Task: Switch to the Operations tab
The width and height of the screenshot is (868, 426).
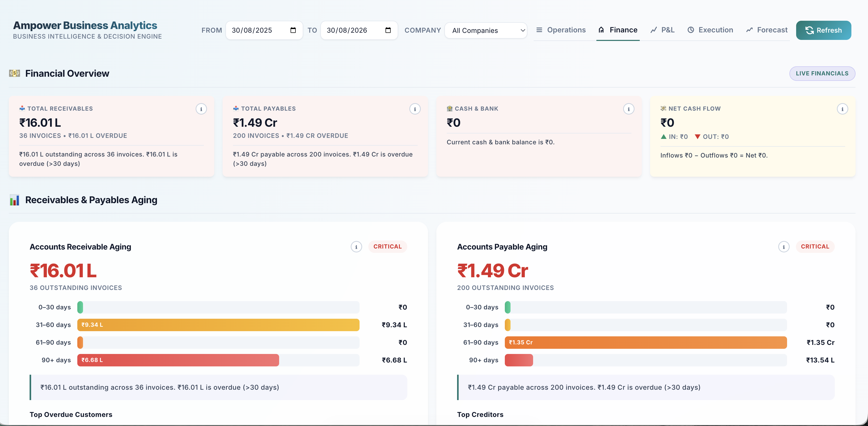Action: tap(561, 30)
